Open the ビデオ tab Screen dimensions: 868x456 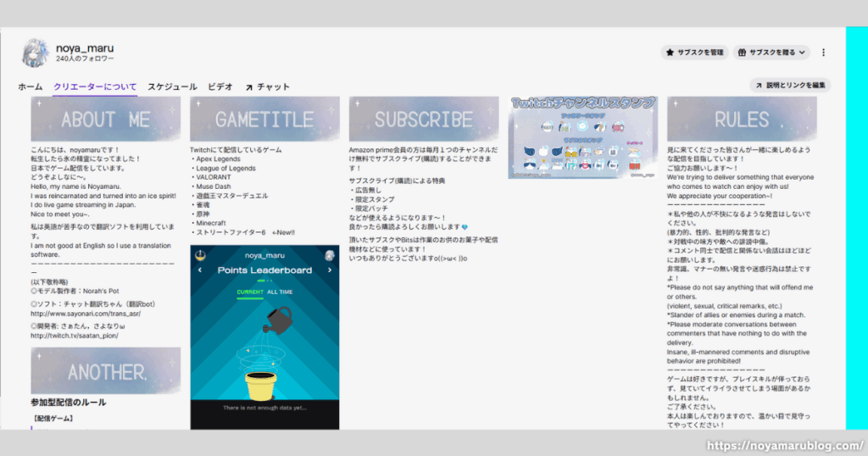220,86
